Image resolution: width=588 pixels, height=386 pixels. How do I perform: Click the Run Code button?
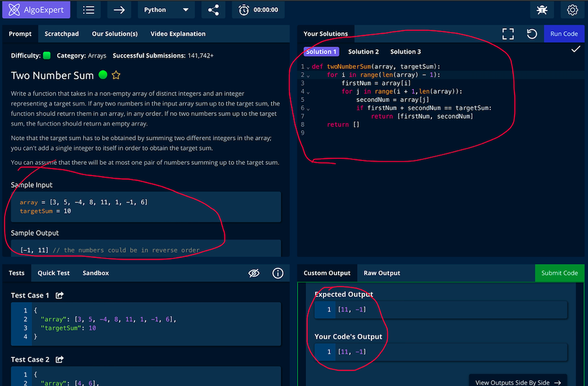pyautogui.click(x=564, y=34)
